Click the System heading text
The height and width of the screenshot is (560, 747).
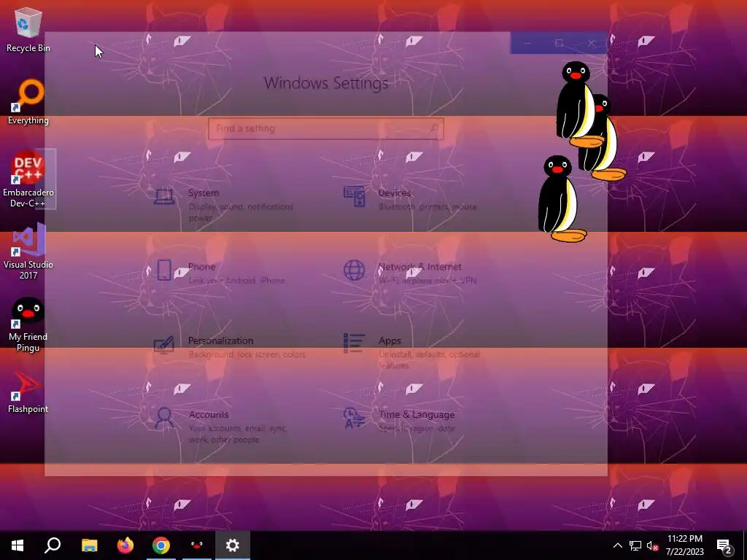(x=204, y=192)
